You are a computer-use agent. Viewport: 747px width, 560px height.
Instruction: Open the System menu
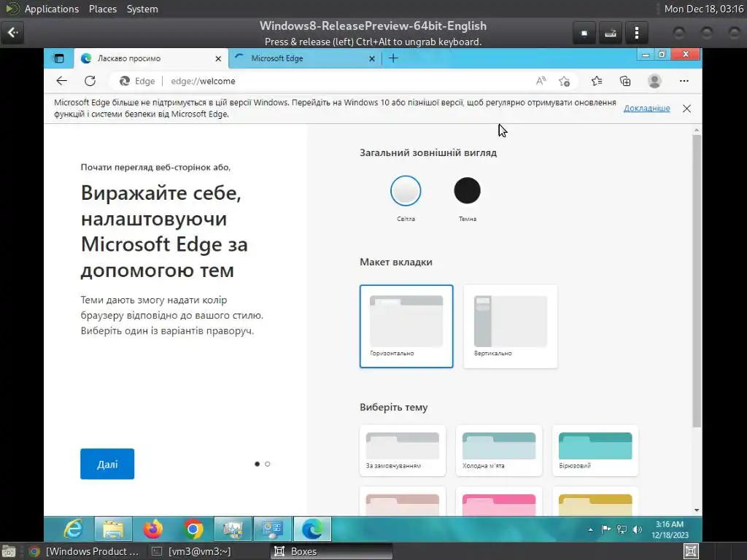[x=142, y=9]
